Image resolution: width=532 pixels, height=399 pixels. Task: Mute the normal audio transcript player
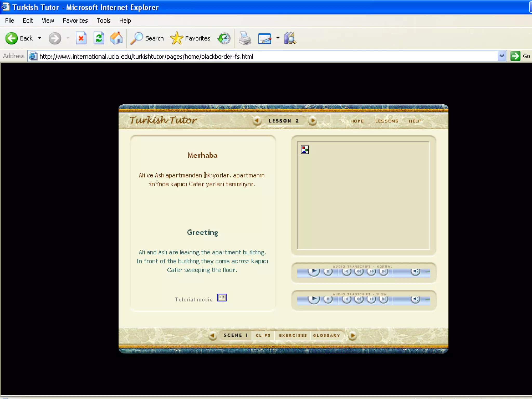tap(415, 271)
